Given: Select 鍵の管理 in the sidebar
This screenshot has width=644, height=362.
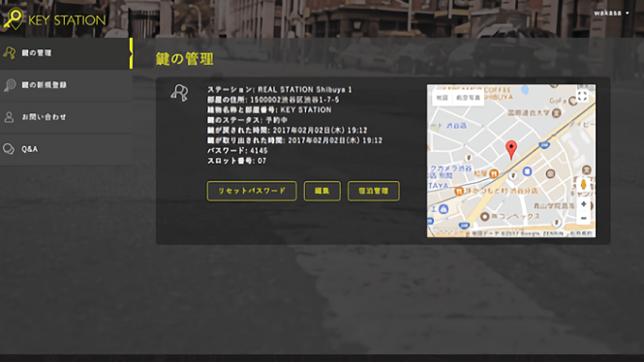Looking at the screenshot, I should (x=66, y=53).
